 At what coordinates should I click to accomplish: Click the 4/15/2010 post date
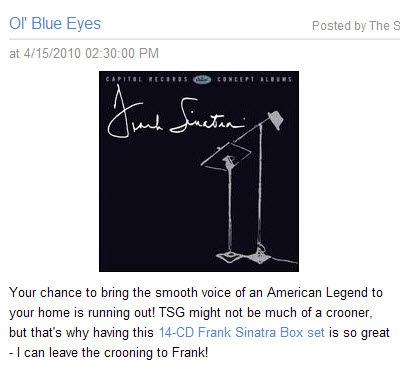coord(52,53)
